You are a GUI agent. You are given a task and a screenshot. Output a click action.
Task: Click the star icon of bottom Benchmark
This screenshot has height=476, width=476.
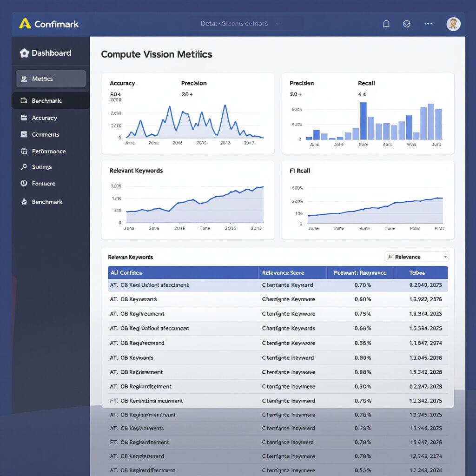pos(24,202)
